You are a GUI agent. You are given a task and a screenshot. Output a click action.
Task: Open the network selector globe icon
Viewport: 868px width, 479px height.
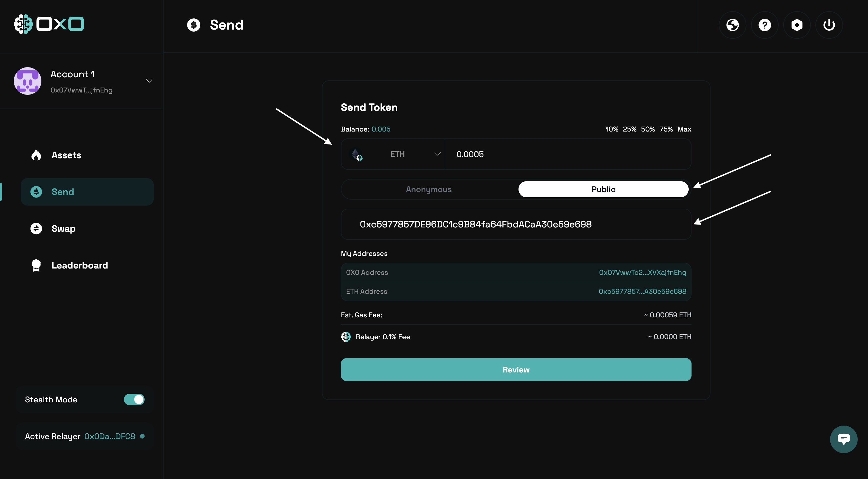(732, 25)
